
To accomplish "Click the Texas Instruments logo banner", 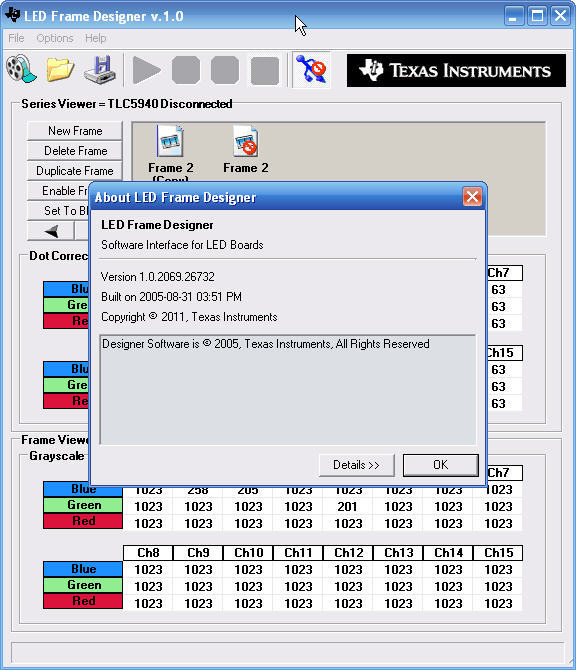I will tap(456, 71).
